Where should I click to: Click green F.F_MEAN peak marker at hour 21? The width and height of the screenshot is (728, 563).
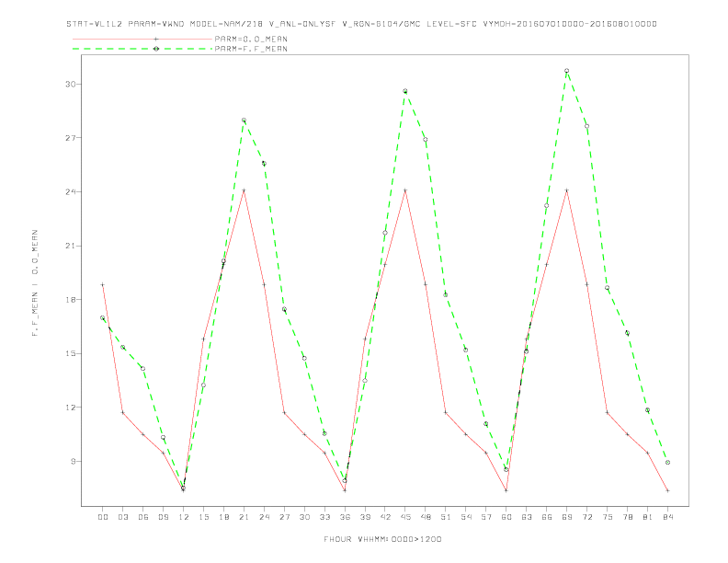coord(244,121)
